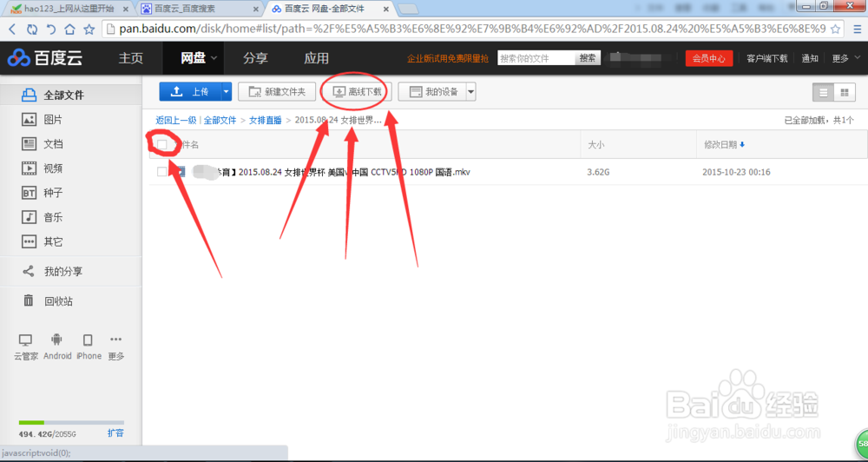Expand the 上传 button dropdown arrow
868x462 pixels.
(x=226, y=92)
